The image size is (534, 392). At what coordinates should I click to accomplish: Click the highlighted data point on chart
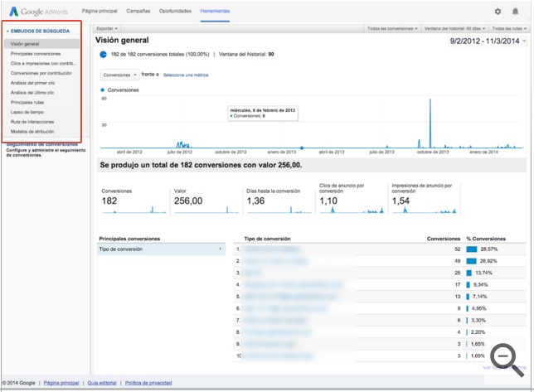click(301, 148)
